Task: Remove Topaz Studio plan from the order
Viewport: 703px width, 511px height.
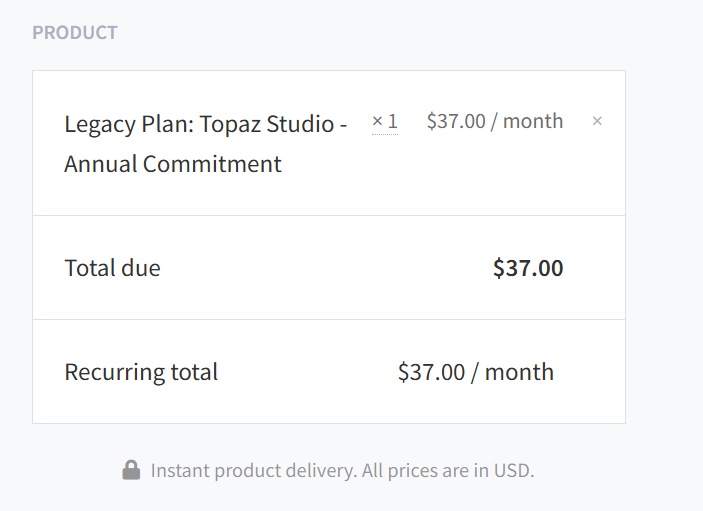Action: [597, 121]
